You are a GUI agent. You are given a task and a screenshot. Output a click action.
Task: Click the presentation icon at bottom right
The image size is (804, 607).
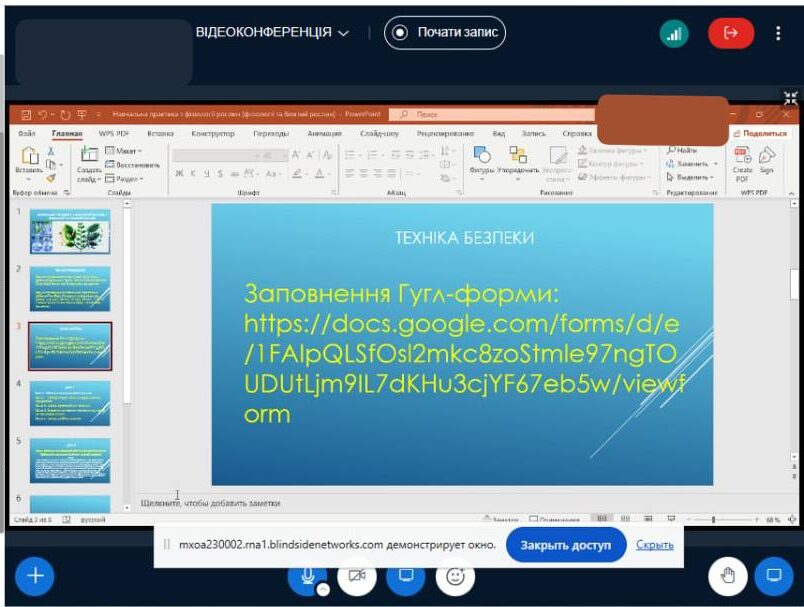click(773, 575)
